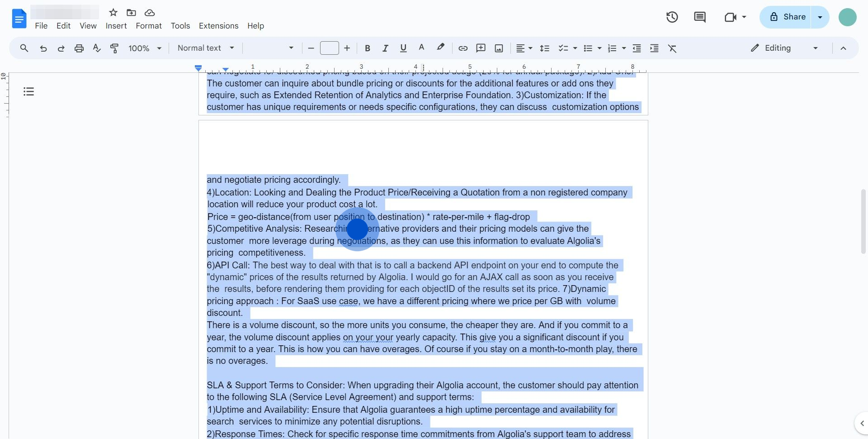Click the move to folder icon

click(x=131, y=12)
